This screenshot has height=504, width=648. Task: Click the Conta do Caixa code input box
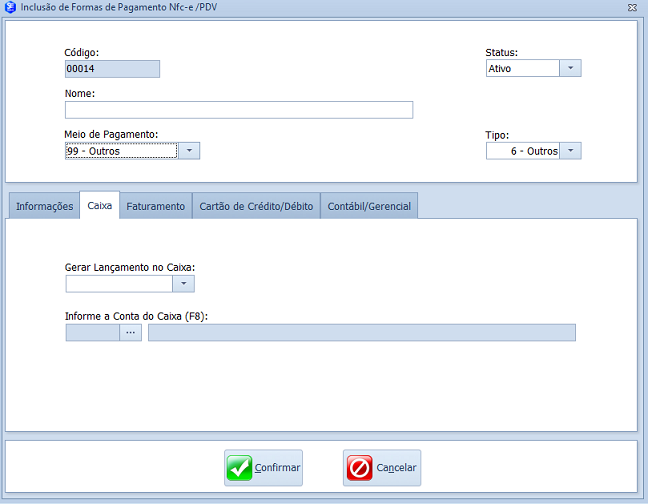pos(92,332)
